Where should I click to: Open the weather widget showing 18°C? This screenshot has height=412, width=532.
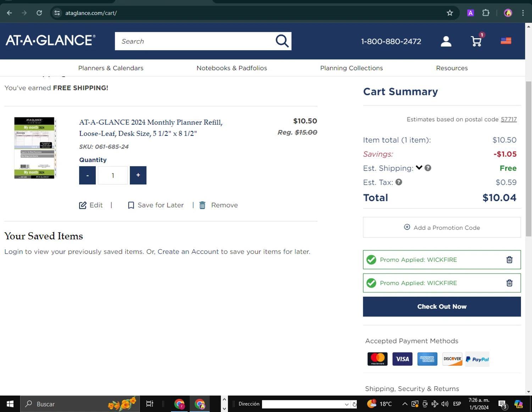(x=379, y=404)
